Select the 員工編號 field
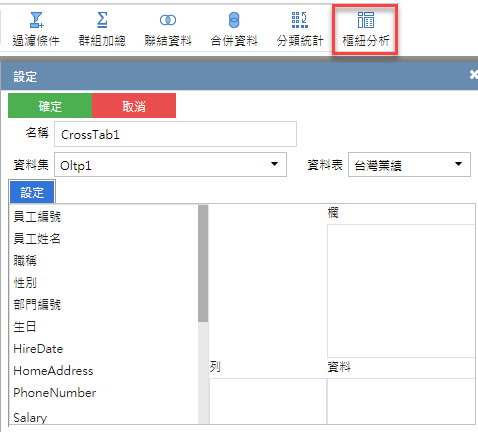This screenshot has height=432, width=478. coord(104,217)
